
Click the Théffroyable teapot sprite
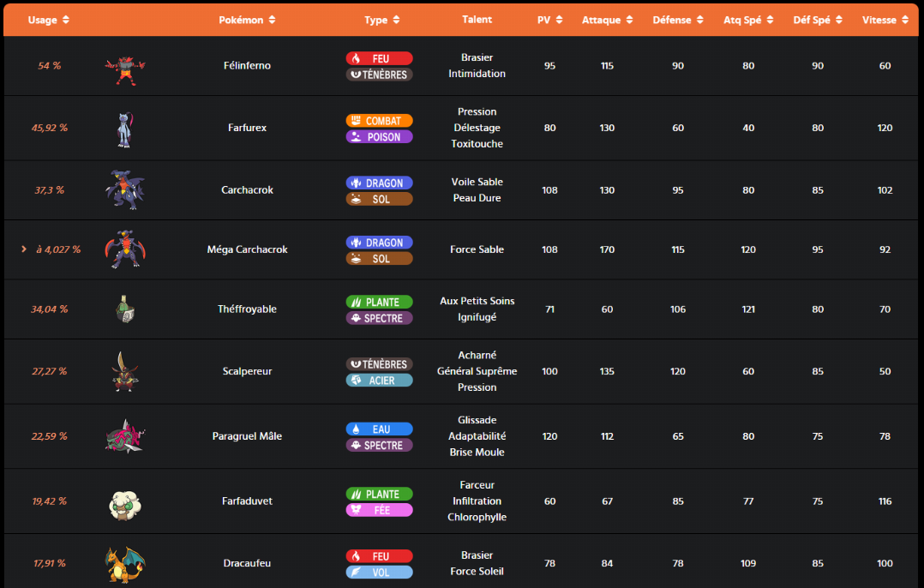(125, 309)
